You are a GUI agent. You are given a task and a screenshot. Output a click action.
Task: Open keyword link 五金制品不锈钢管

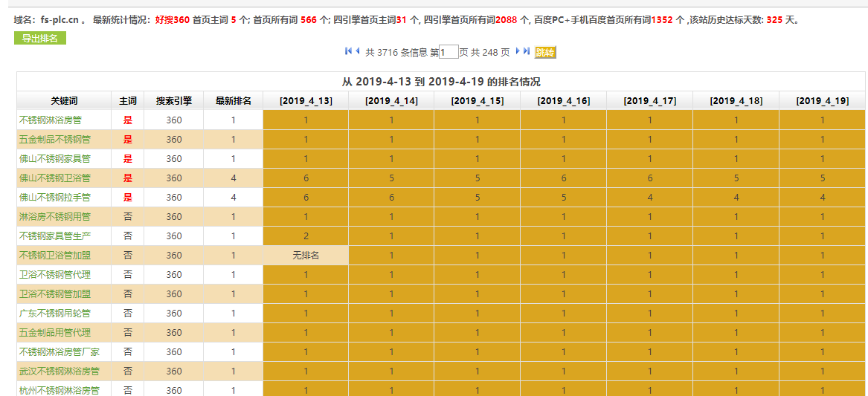(x=54, y=140)
